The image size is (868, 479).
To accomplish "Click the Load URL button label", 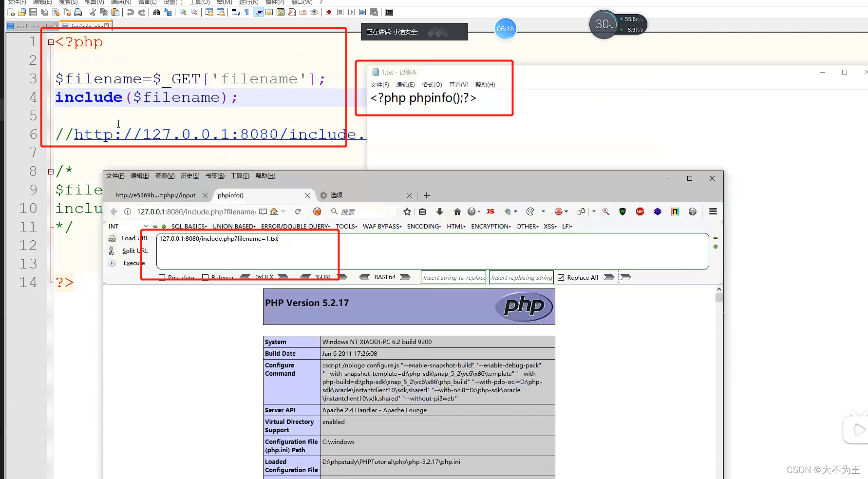I will click(x=135, y=239).
